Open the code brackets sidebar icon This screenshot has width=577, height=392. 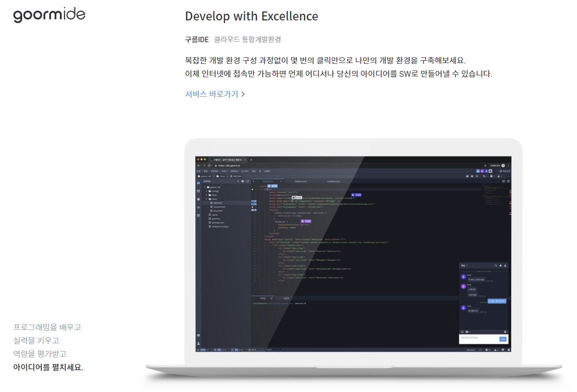pyautogui.click(x=198, y=207)
